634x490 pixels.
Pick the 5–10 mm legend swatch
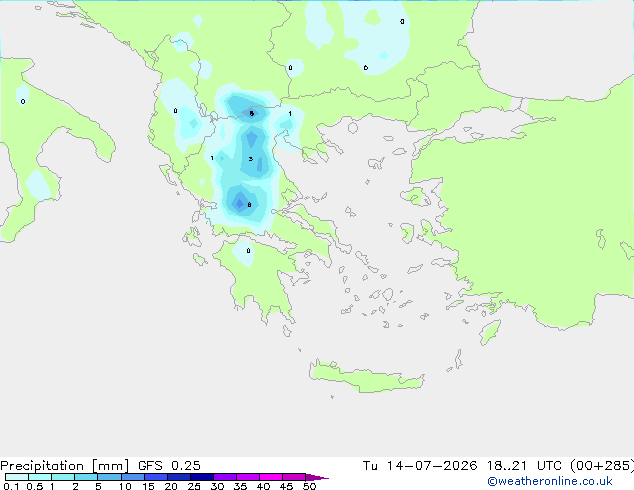coord(109,477)
